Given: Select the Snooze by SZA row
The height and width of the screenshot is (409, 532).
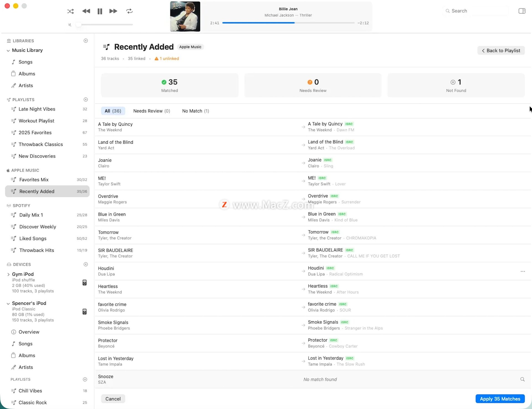Looking at the screenshot, I should coord(313,379).
